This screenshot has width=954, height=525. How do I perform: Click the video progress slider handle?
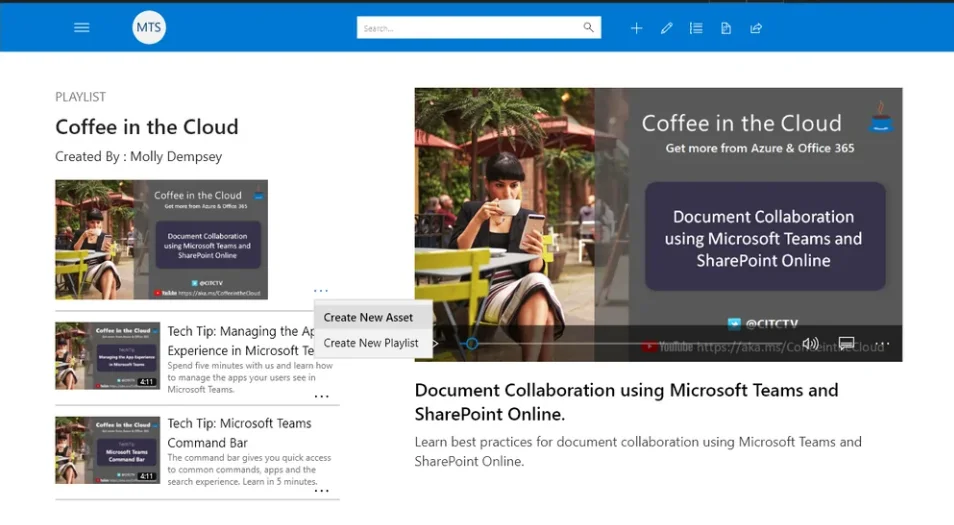click(x=472, y=344)
